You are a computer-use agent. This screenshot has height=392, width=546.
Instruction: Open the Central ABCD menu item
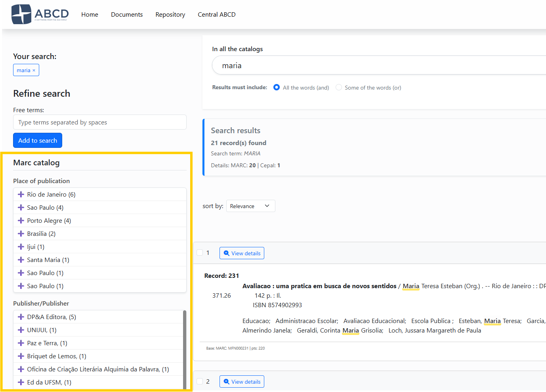(217, 15)
